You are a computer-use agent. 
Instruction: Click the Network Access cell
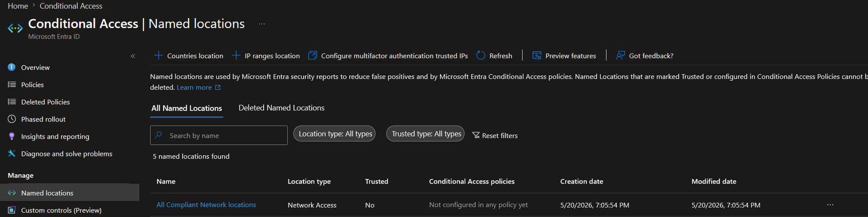(x=312, y=205)
